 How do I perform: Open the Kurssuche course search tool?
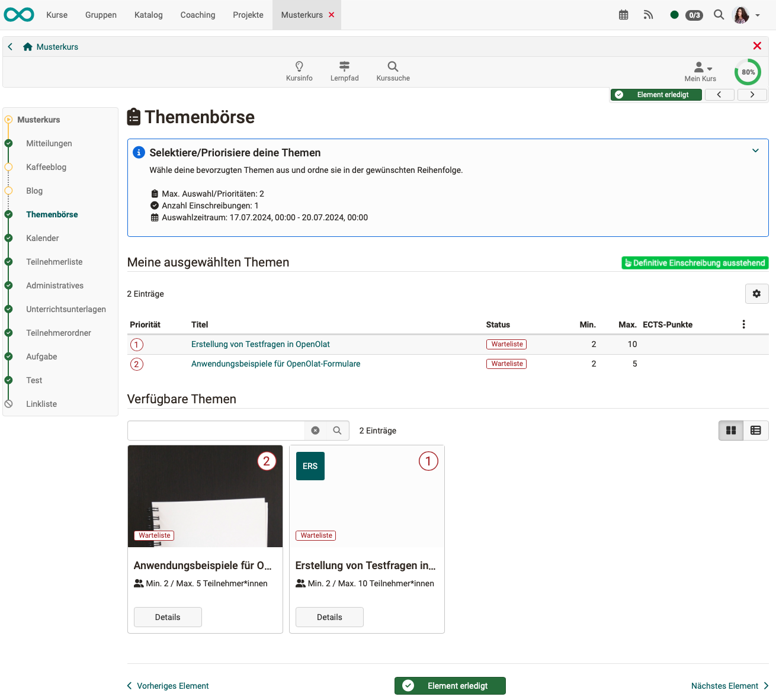(x=393, y=70)
